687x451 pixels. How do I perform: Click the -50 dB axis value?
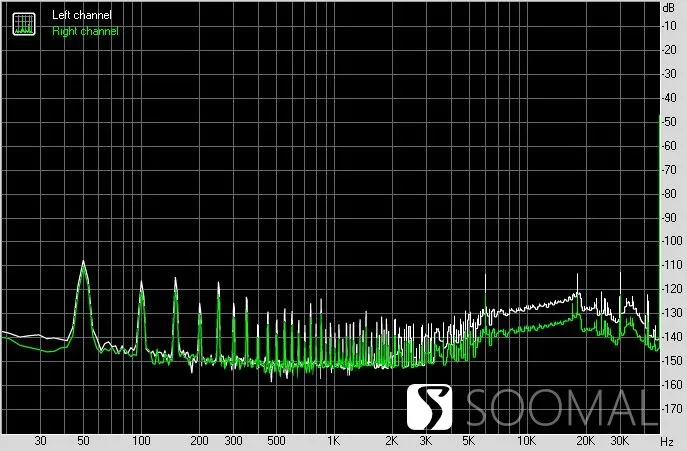[669, 122]
